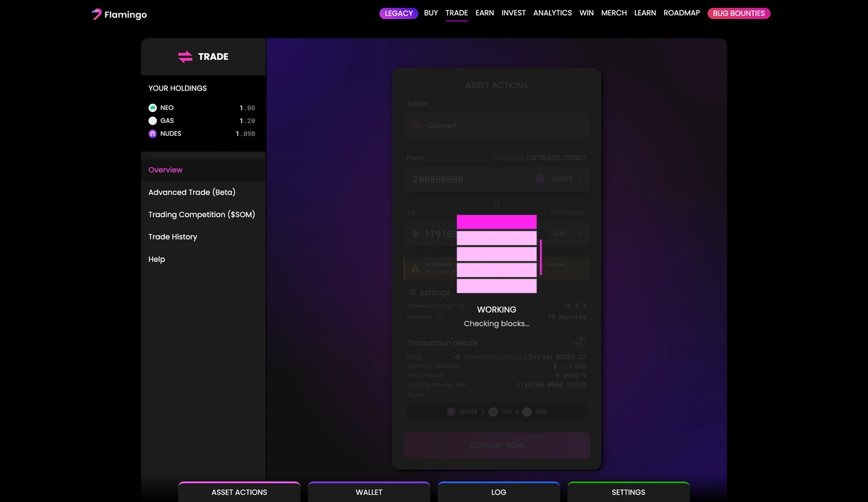Open Help in the sidebar
Screen dimensions: 868x502
coord(157,259)
